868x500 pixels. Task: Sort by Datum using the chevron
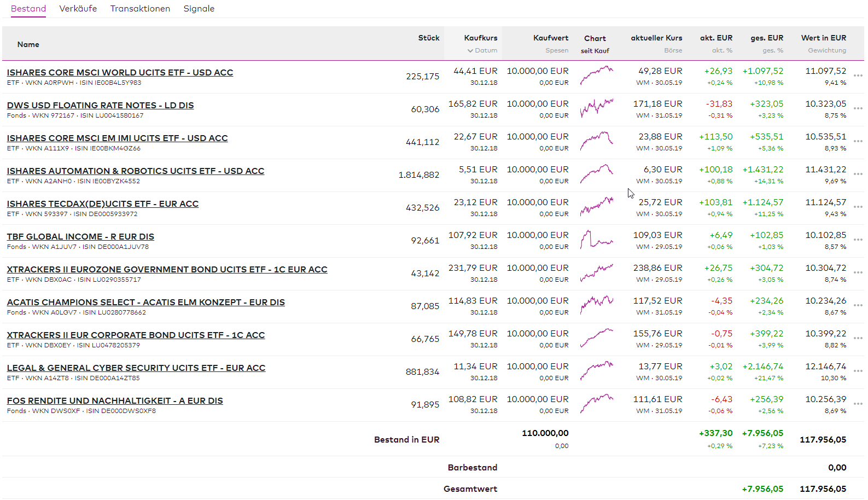pos(470,51)
